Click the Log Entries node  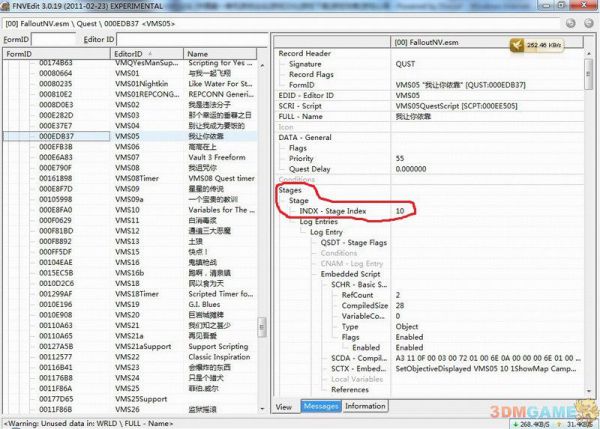318,222
